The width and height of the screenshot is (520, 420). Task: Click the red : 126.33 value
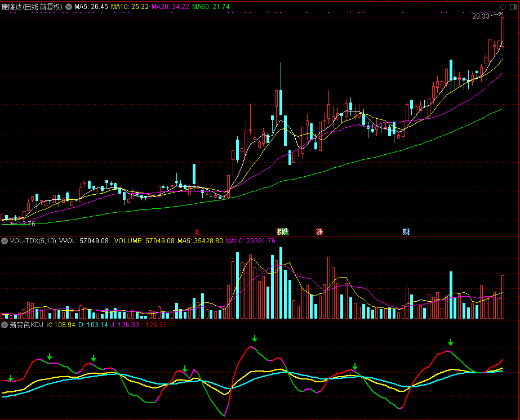(154, 325)
